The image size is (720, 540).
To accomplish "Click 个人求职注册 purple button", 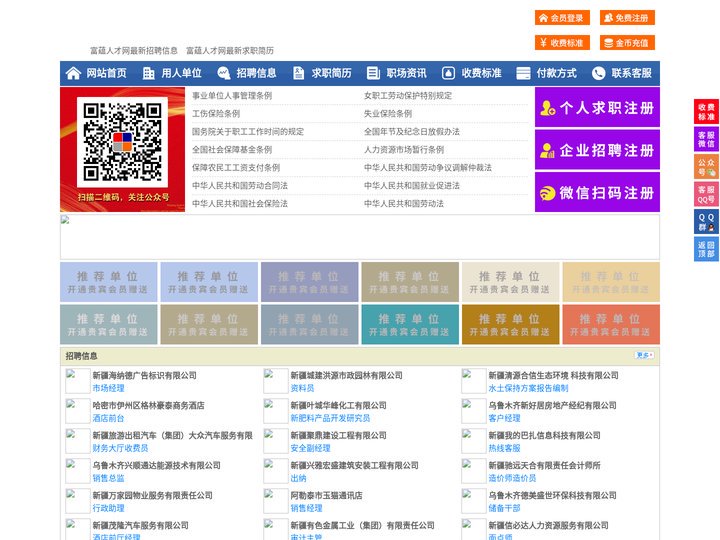I will pos(597,107).
